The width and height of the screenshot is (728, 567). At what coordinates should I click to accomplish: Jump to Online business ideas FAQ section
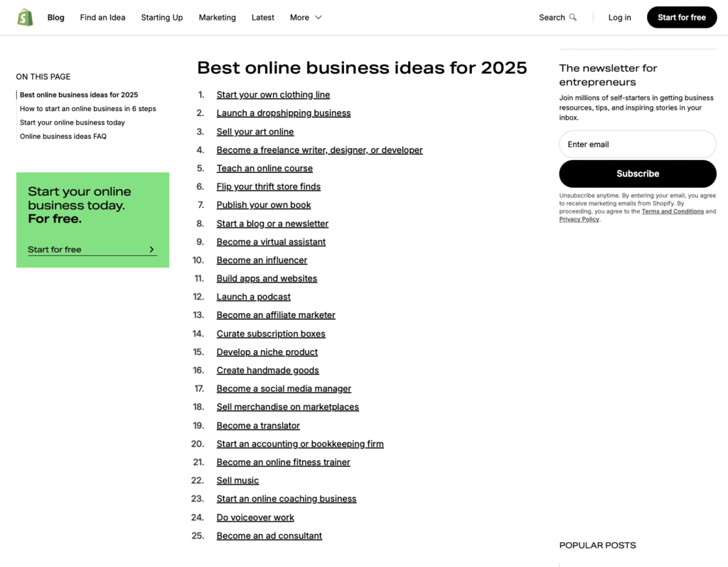(x=63, y=137)
